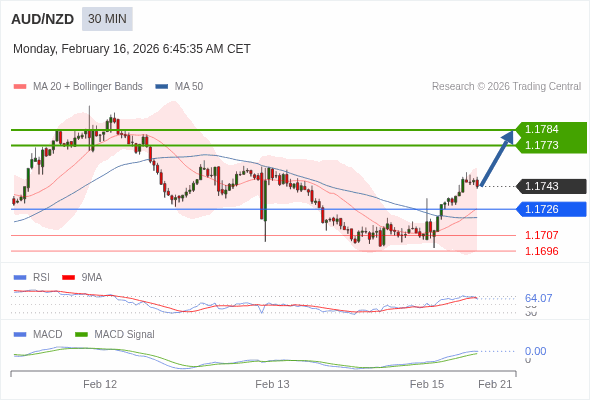Click the 9MA legend swatch
The image size is (590, 400).
(68, 278)
